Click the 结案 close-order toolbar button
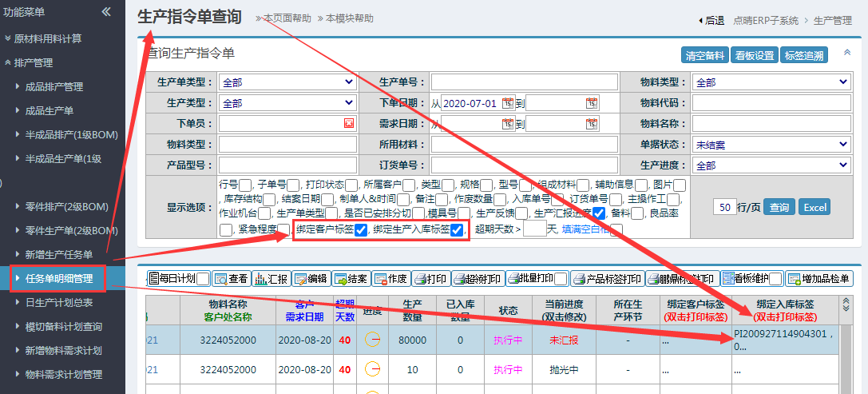 (x=351, y=279)
